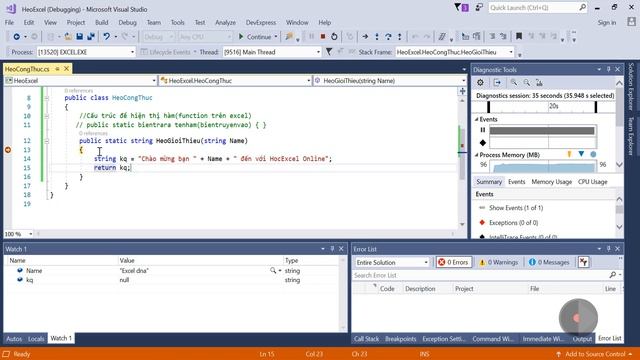640x360 pixels.
Task: Click the Restart debugging icon
Action: [334, 37]
